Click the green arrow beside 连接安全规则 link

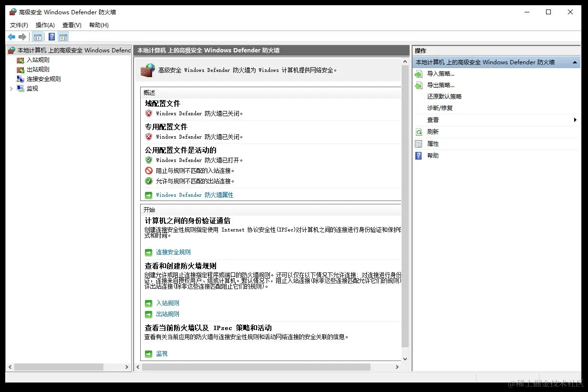click(x=149, y=252)
